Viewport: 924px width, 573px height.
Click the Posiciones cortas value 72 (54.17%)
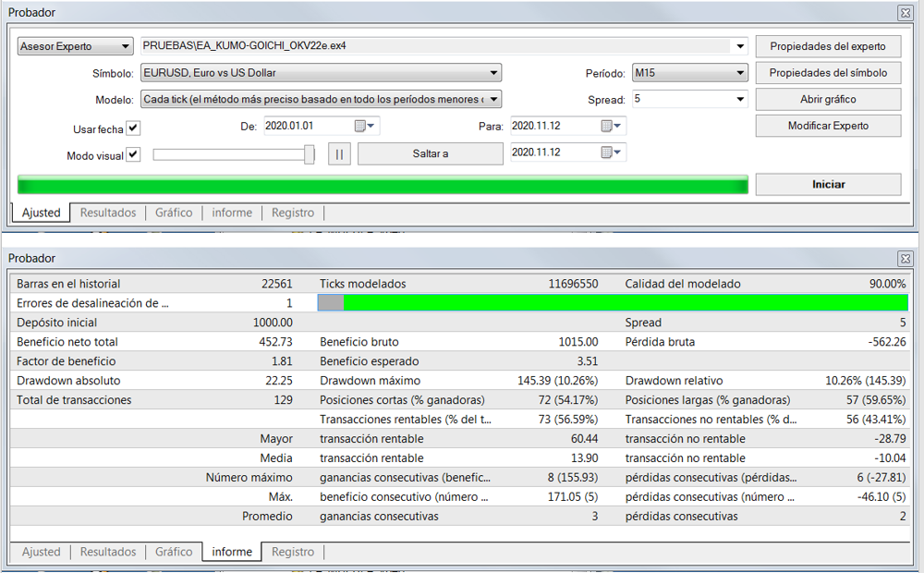tap(568, 400)
